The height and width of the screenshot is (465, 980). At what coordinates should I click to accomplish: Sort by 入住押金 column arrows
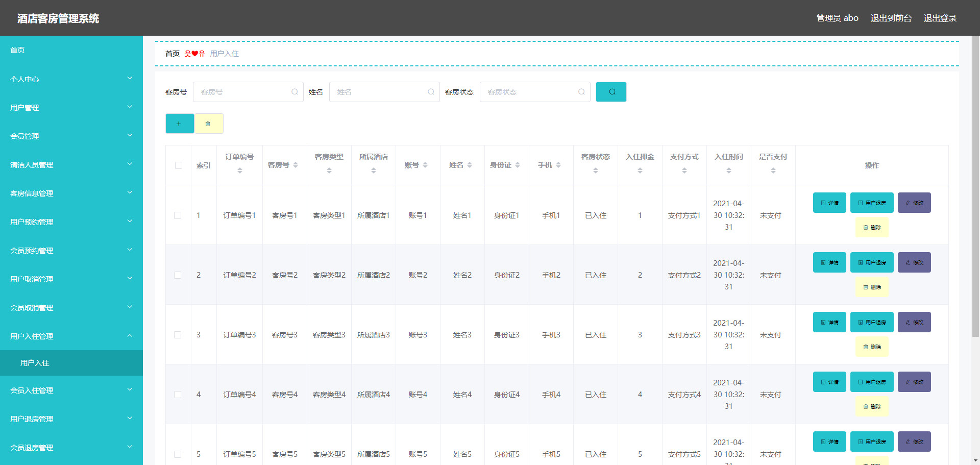(640, 170)
